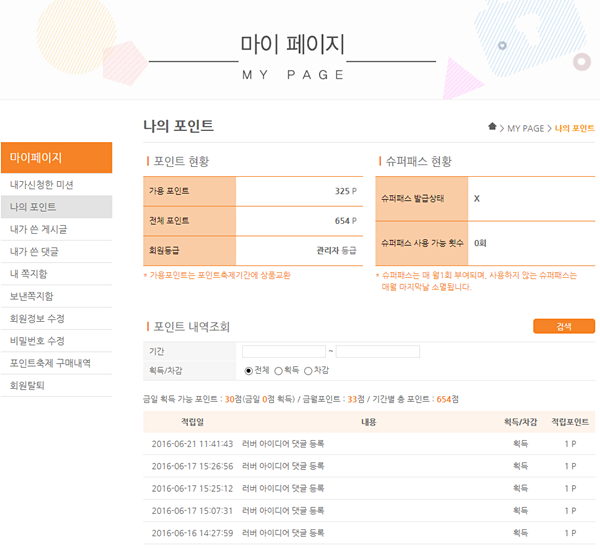
Task: Open 보낸쪽지함 sent messages
Action: 31,296
